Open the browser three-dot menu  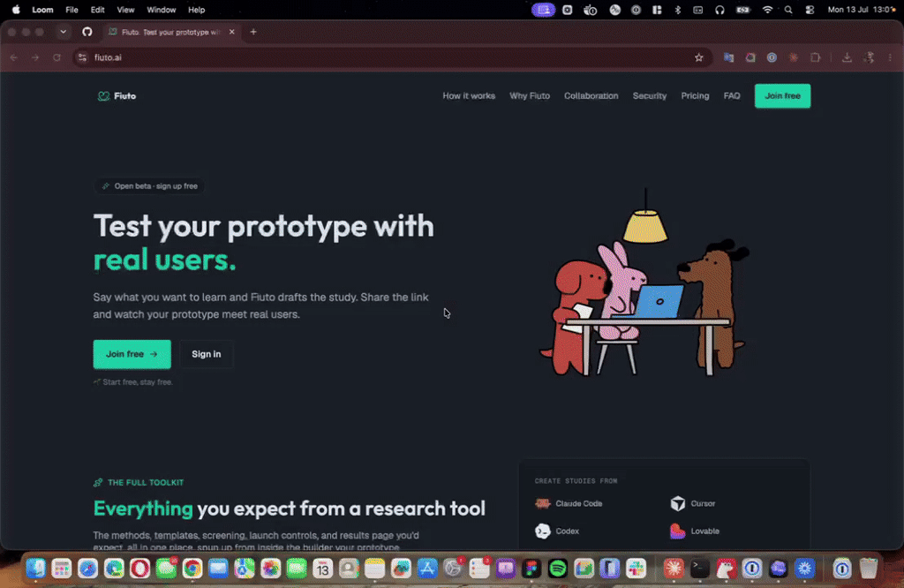tap(890, 57)
